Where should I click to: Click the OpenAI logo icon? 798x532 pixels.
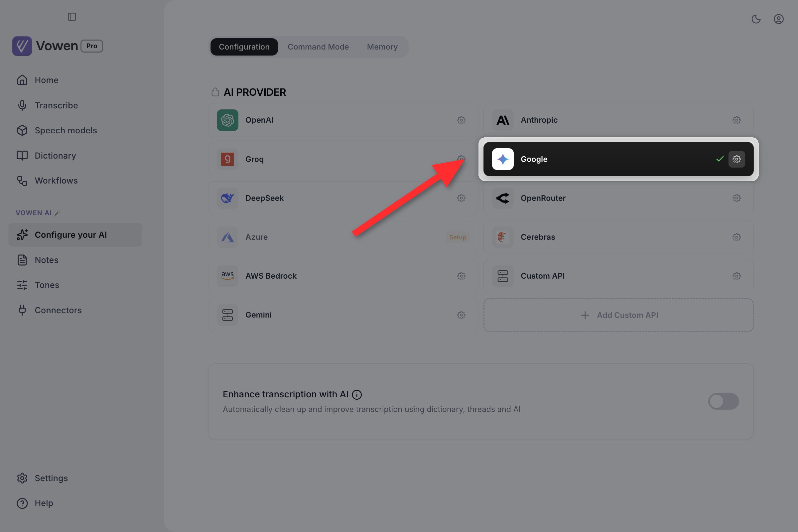click(x=227, y=120)
